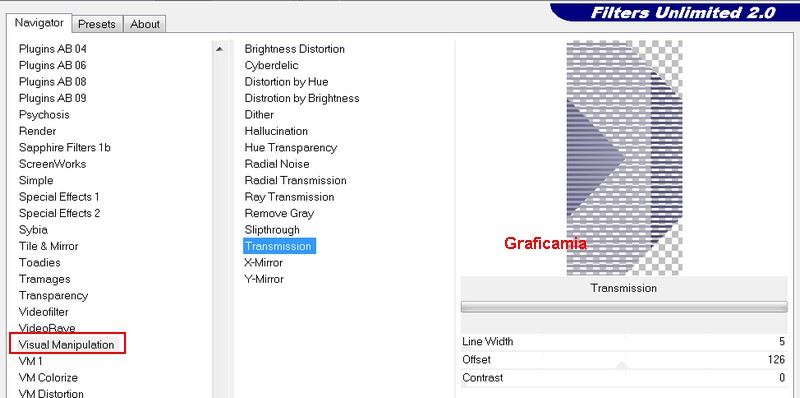
Task: Select Visual Manipulation filter category
Action: [66, 344]
